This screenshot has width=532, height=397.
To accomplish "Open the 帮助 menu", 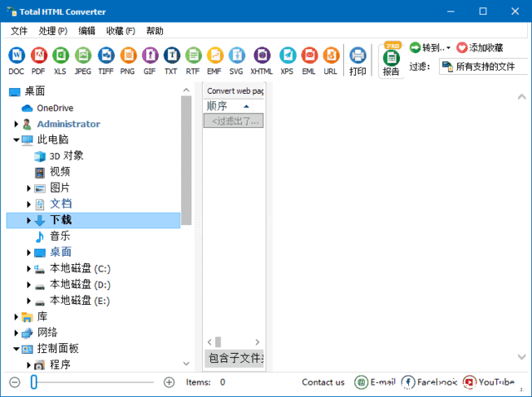I will click(x=155, y=31).
